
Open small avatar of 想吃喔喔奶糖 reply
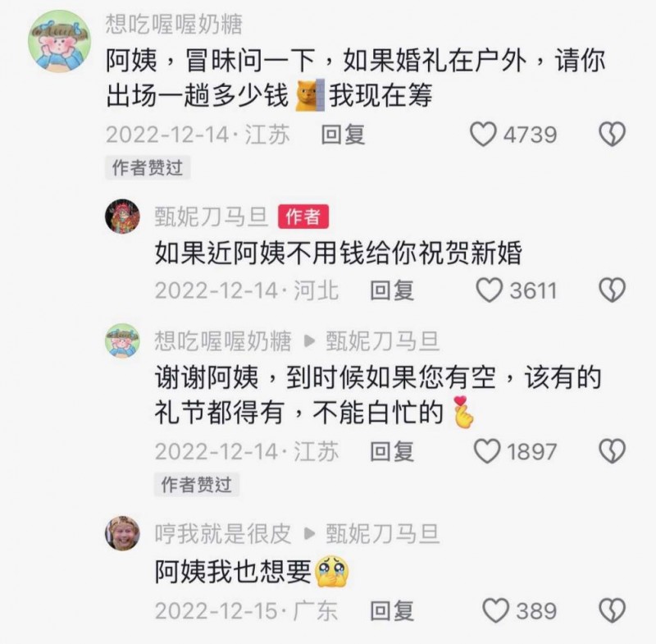tap(122, 341)
